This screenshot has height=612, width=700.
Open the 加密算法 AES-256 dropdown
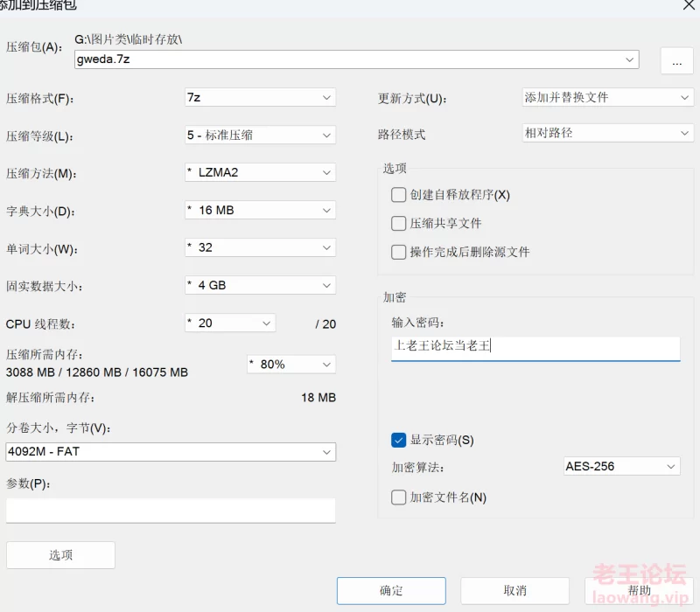[621, 466]
